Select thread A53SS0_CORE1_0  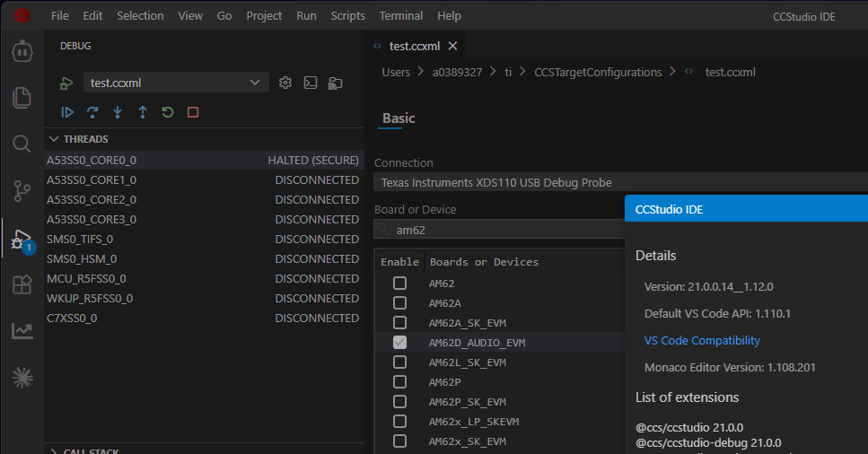click(x=205, y=180)
